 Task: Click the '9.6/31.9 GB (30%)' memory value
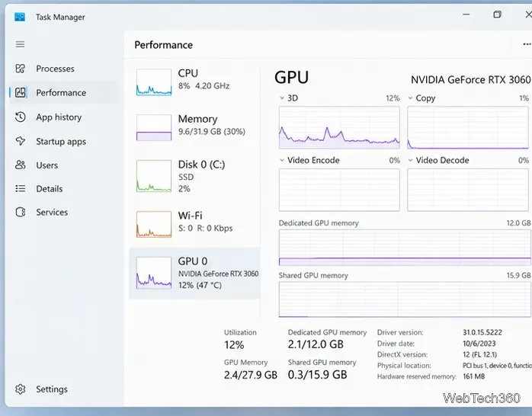click(212, 132)
